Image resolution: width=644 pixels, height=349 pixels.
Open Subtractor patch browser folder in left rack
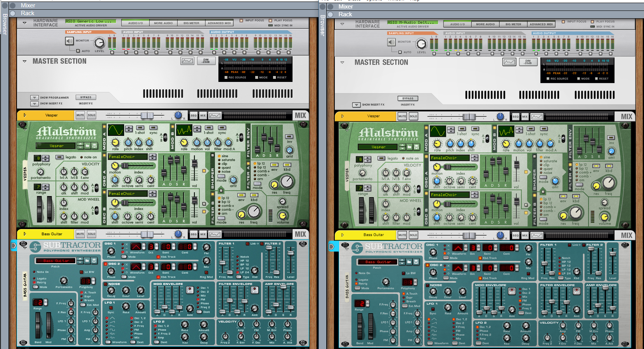pyautogui.click(x=87, y=260)
